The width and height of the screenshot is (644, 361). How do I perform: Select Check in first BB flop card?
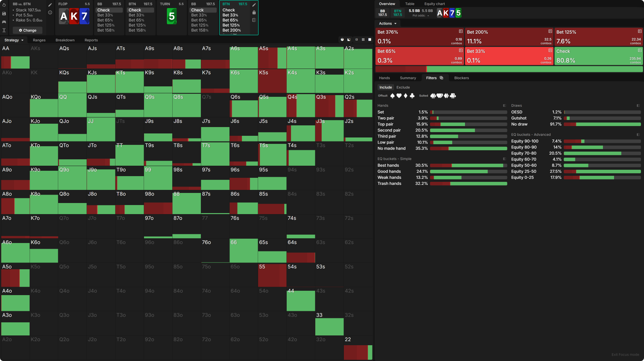tap(109, 10)
